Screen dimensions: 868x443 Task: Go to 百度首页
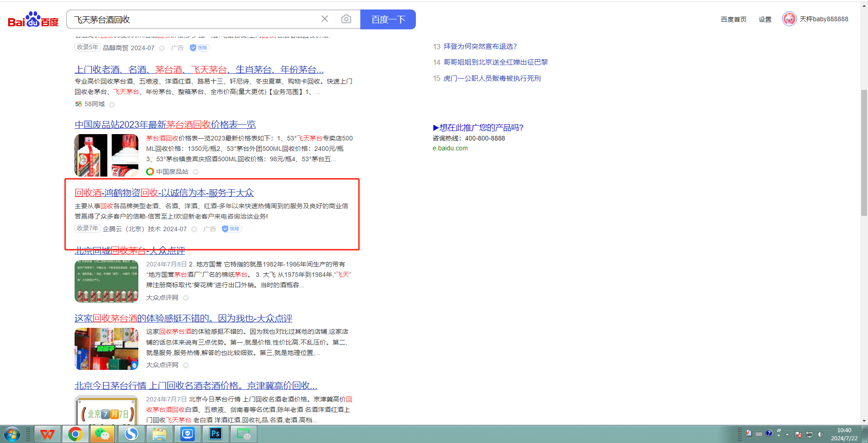click(733, 19)
